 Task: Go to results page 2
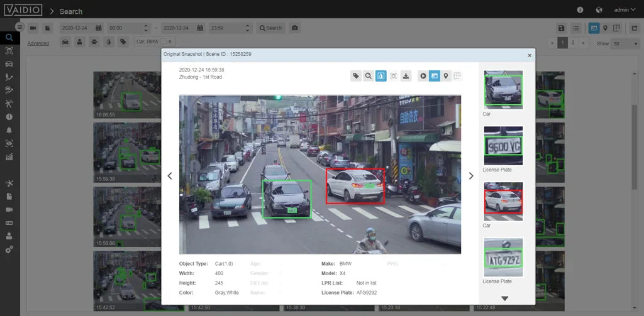[572, 43]
